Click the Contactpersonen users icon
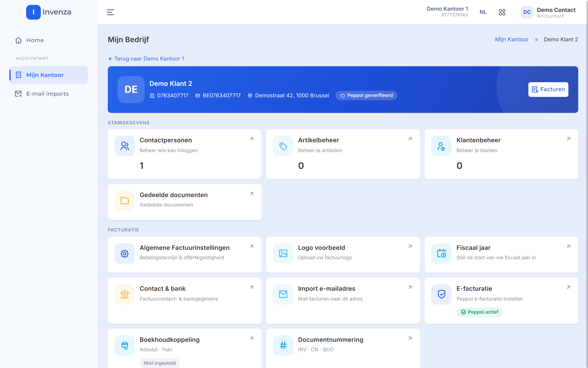This screenshot has height=368, width=588. click(125, 146)
